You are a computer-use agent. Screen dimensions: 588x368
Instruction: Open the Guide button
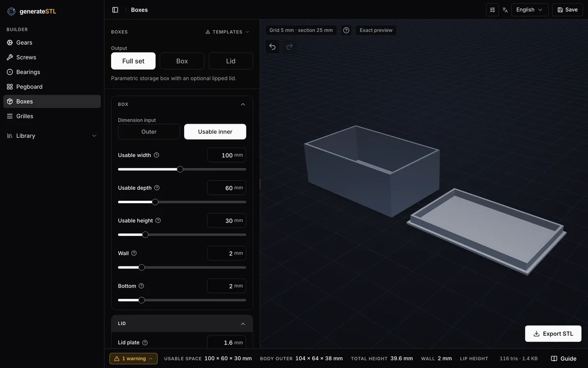click(x=563, y=359)
